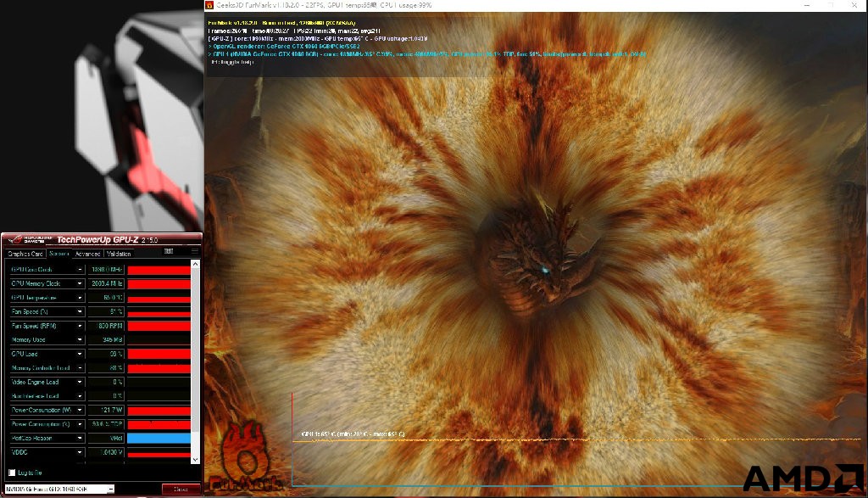
Task: Expand the PerfCap Reason dropdown
Action: [x=80, y=439]
